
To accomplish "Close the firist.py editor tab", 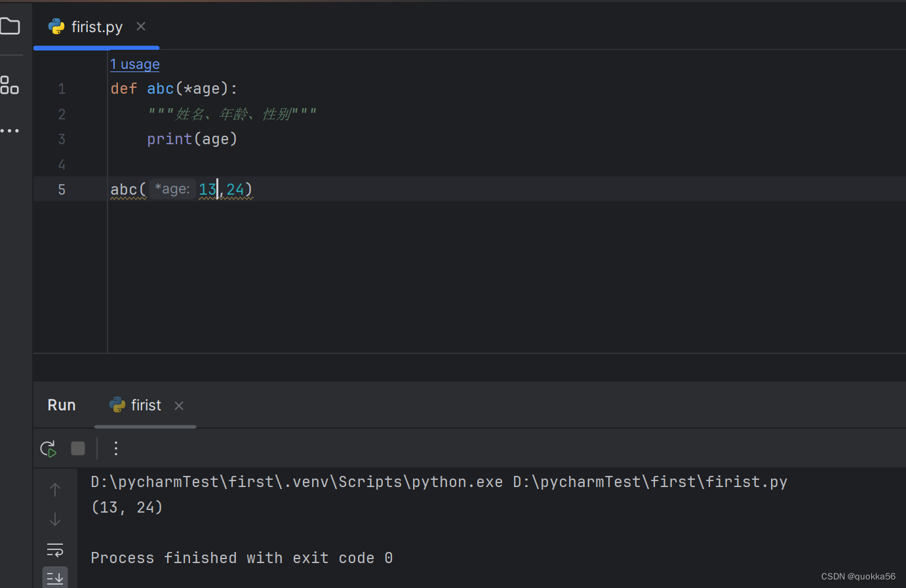I will (x=141, y=26).
